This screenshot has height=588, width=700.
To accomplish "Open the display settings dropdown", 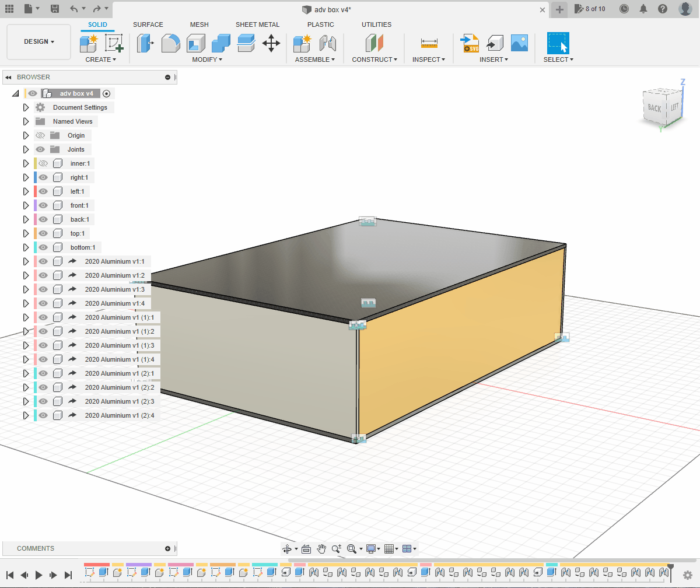I will point(372,548).
